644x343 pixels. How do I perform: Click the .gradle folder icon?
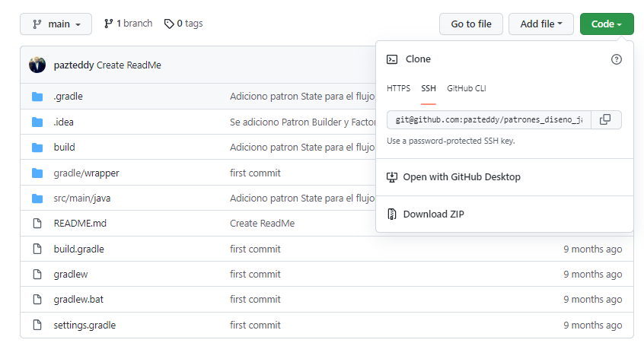(x=37, y=97)
